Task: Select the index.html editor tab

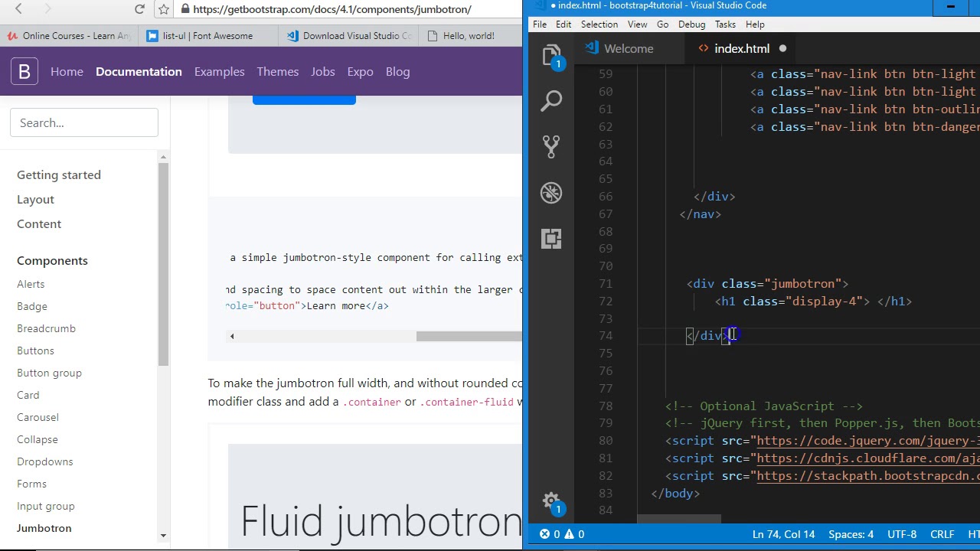Action: coord(741,48)
